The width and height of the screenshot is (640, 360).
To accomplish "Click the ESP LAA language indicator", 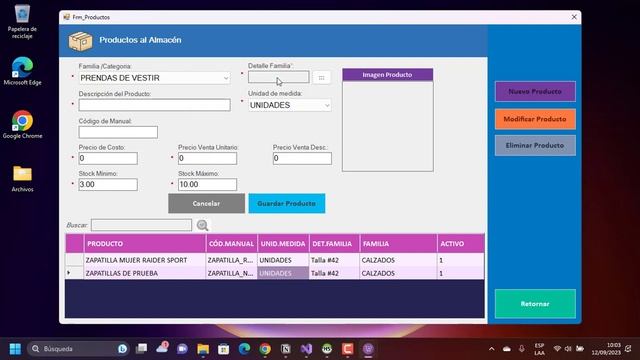I will 539,349.
